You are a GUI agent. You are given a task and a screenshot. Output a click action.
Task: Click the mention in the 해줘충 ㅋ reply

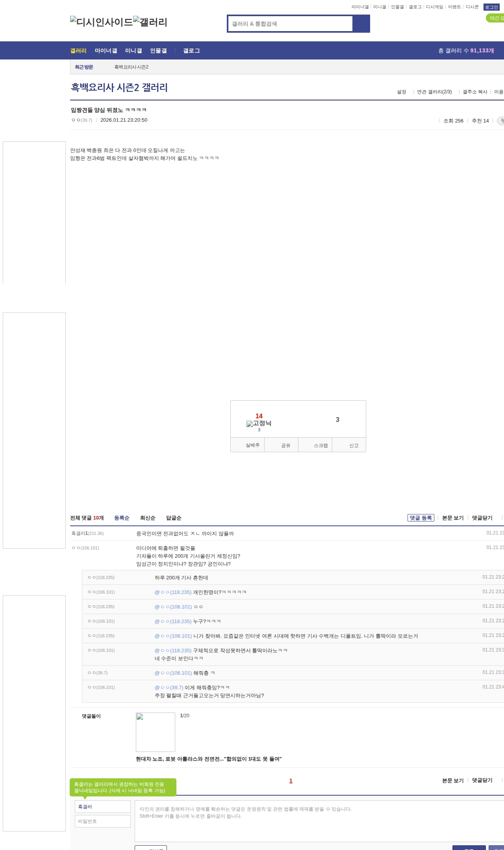point(173,673)
